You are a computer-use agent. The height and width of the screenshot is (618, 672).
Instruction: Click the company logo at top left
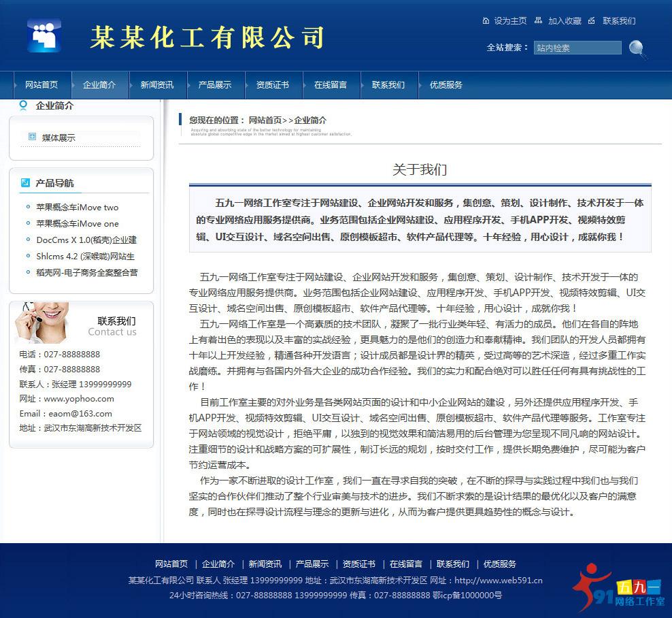click(43, 33)
